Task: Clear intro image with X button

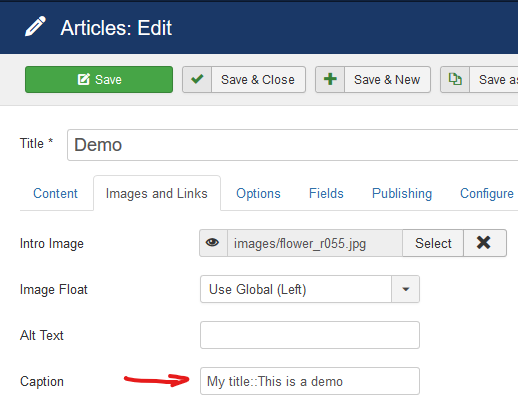Action: point(485,243)
